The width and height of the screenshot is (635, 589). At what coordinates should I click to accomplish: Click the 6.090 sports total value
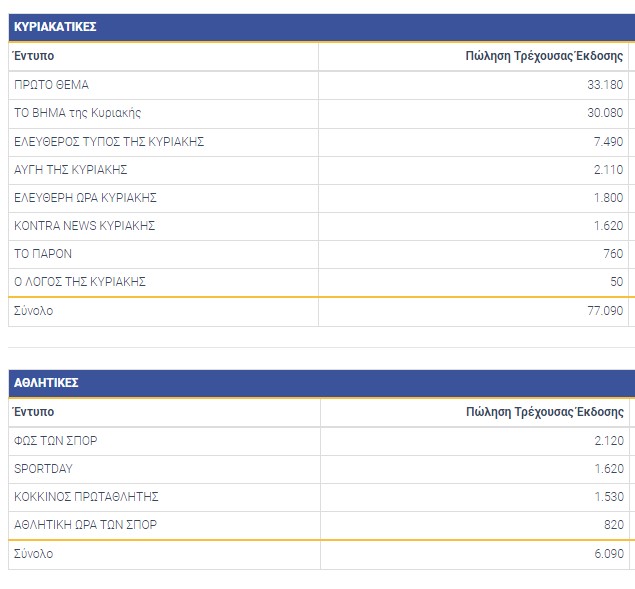[607, 554]
